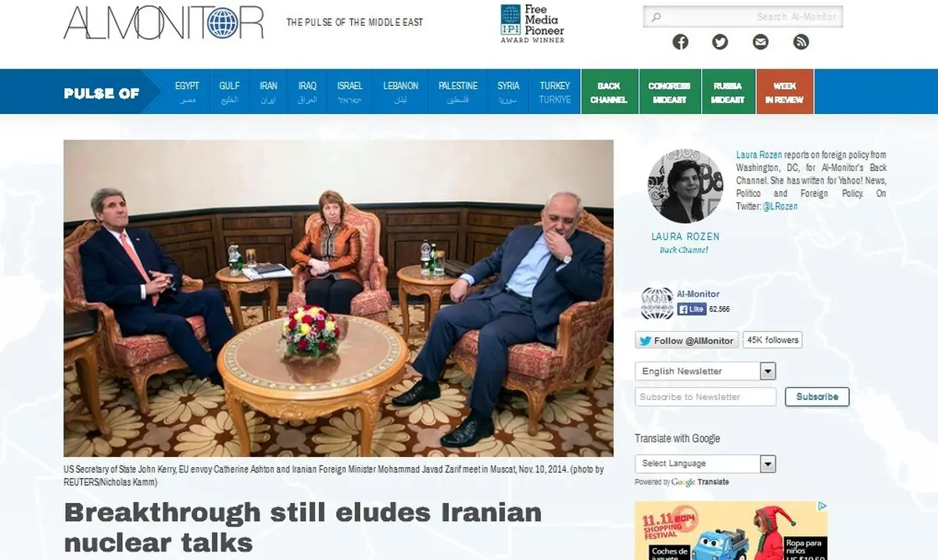938x560 pixels.
Task: Open the Twitter icon in header
Action: [720, 42]
